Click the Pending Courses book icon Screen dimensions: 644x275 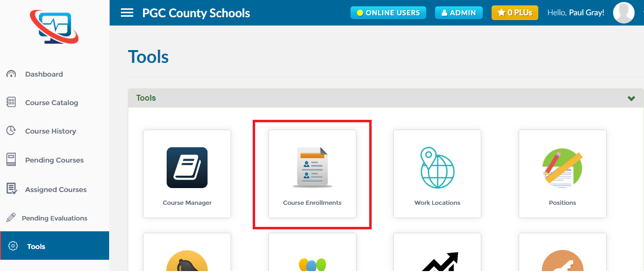tap(11, 160)
